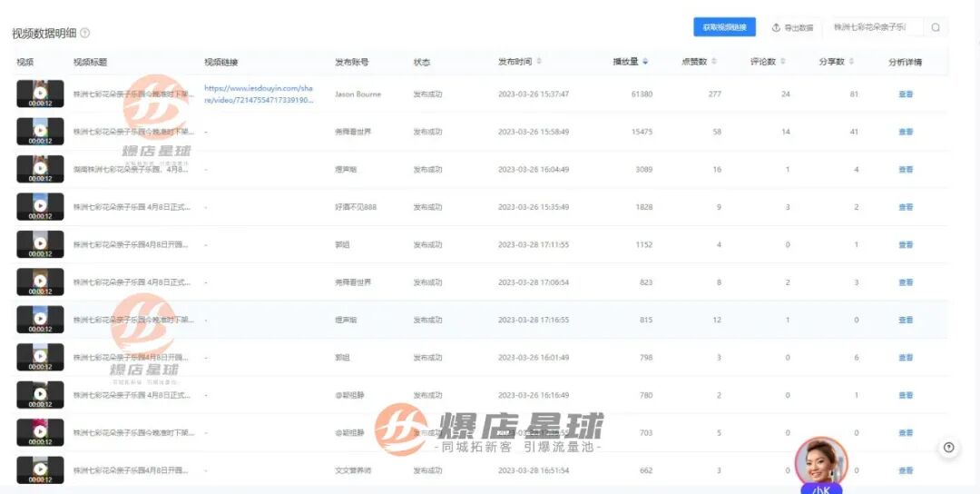Click the timestamp 2023-03-26 16:01:49
Image resolution: width=980 pixels, height=494 pixels.
click(x=534, y=357)
